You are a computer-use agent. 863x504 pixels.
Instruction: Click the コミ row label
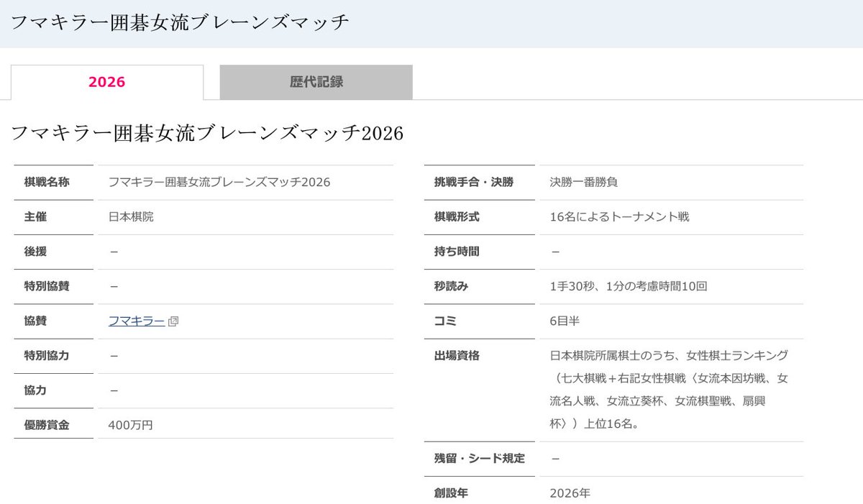pos(445,321)
